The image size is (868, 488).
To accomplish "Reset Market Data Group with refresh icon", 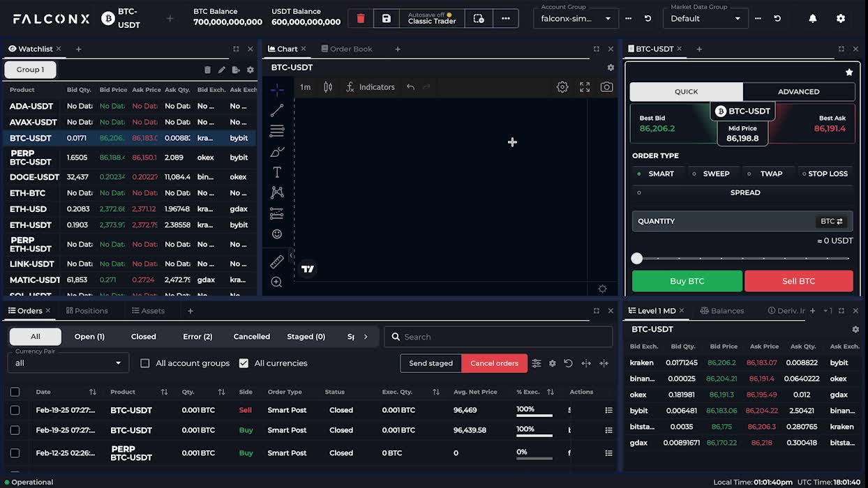I will point(777,19).
